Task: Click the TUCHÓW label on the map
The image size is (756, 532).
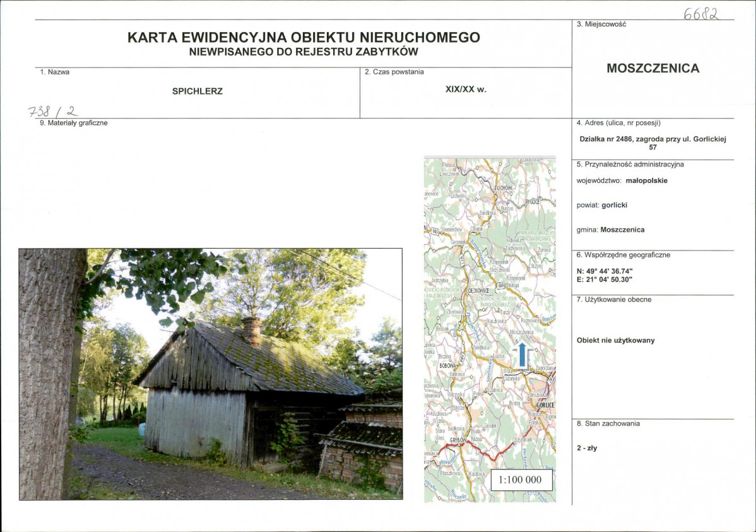Action: point(504,187)
